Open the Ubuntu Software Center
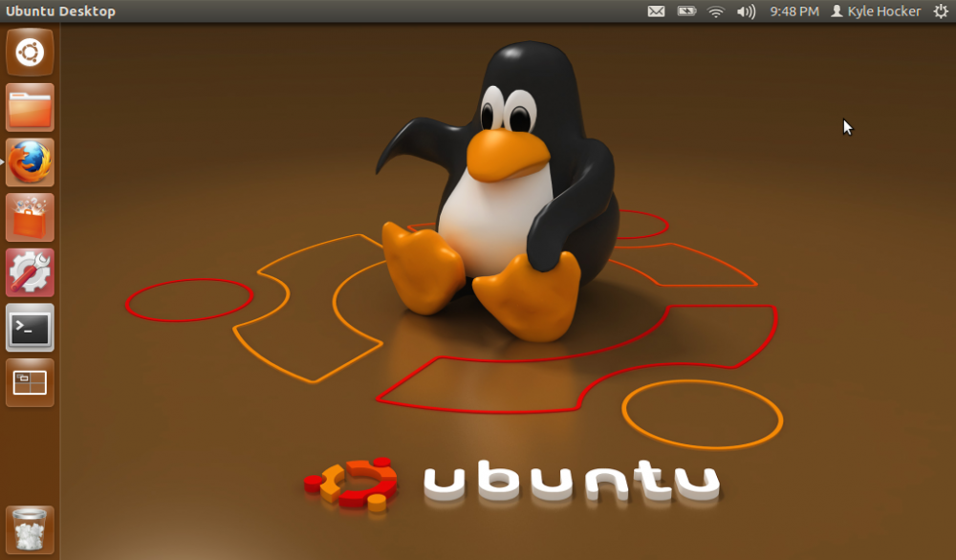This screenshot has height=560, width=956. (30, 217)
